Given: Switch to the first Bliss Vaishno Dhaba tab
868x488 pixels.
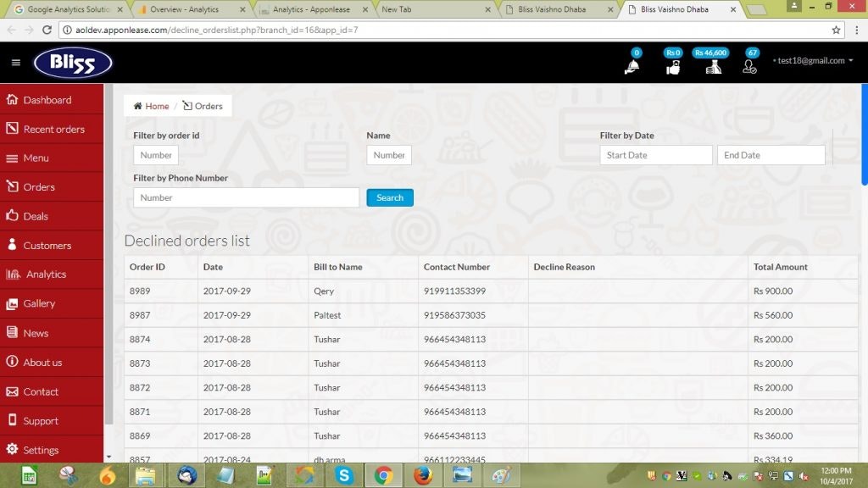Looking at the screenshot, I should tap(558, 9).
